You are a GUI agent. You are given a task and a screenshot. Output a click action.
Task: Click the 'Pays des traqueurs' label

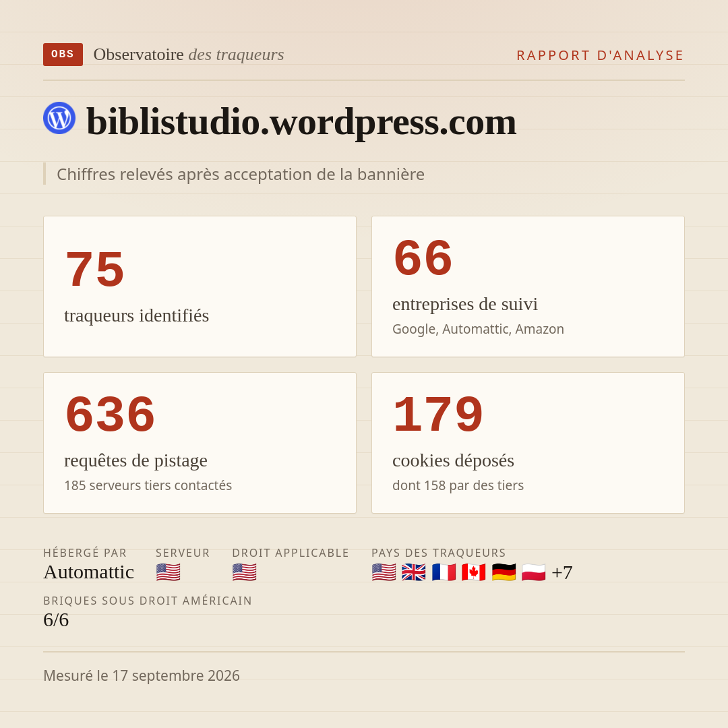[439, 553]
